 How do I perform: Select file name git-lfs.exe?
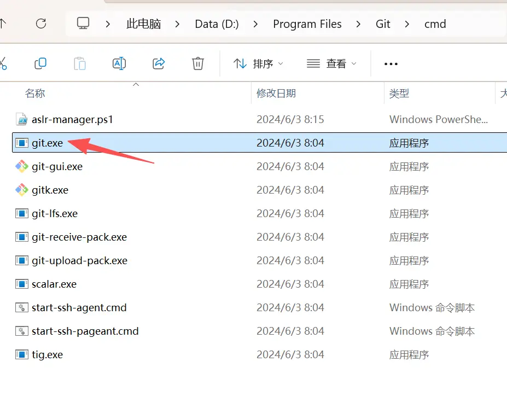(x=55, y=213)
